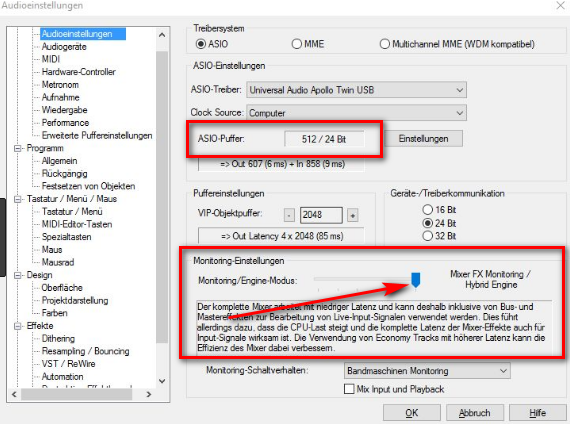Open Performance settings tree entry
Viewport: 570px width, 424px height.
coord(65,123)
